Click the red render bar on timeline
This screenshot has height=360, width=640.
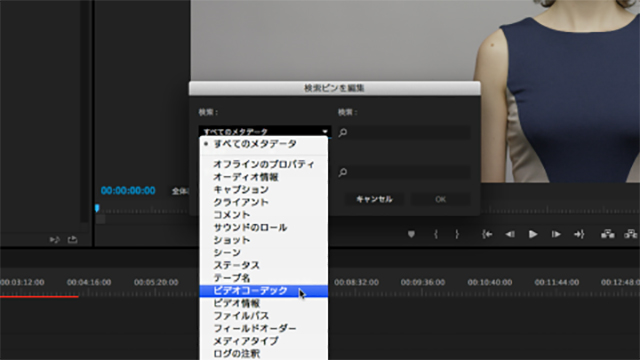[39, 297]
